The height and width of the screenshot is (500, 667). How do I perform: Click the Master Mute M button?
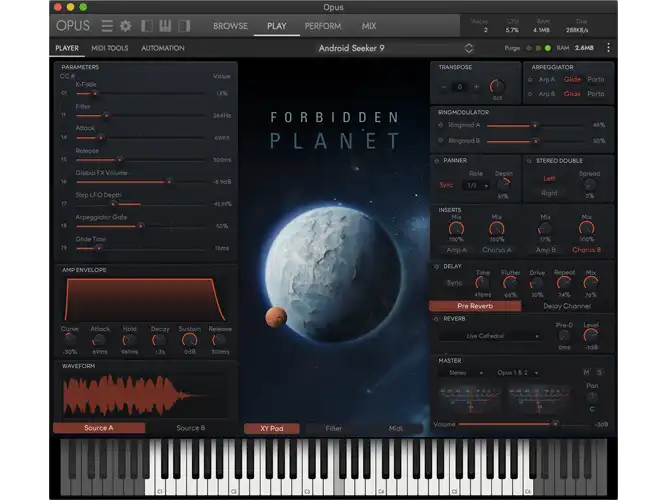pos(587,372)
